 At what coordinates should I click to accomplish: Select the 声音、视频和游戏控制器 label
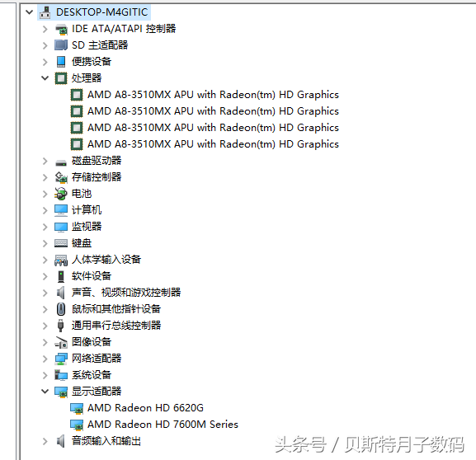126,292
